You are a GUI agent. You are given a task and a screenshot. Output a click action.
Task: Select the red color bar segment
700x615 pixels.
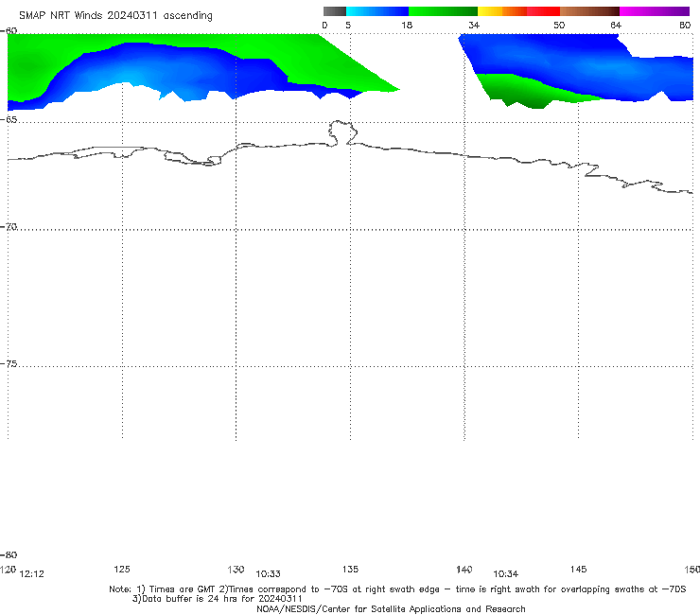543,11
